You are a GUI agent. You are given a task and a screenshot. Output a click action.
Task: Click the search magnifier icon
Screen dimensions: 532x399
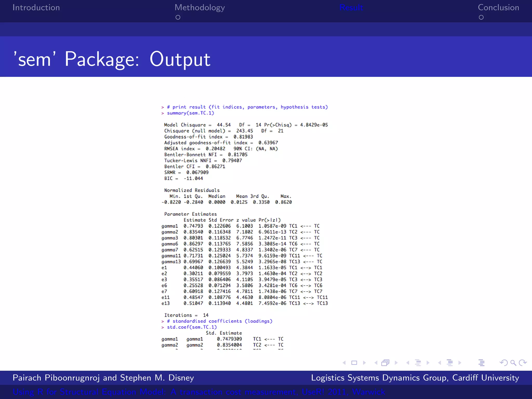pyautogui.click(x=513, y=363)
